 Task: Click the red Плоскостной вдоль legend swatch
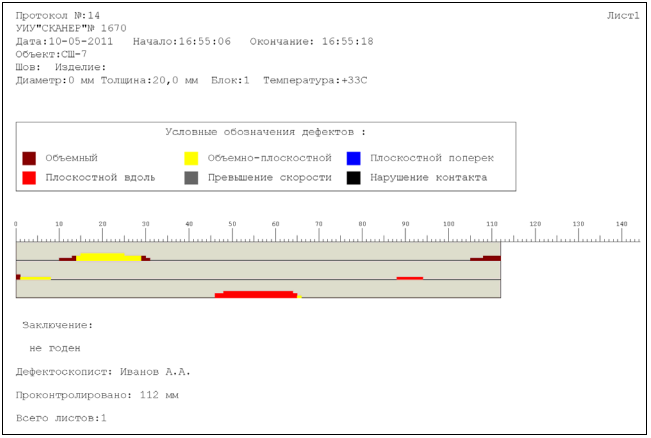(x=29, y=177)
